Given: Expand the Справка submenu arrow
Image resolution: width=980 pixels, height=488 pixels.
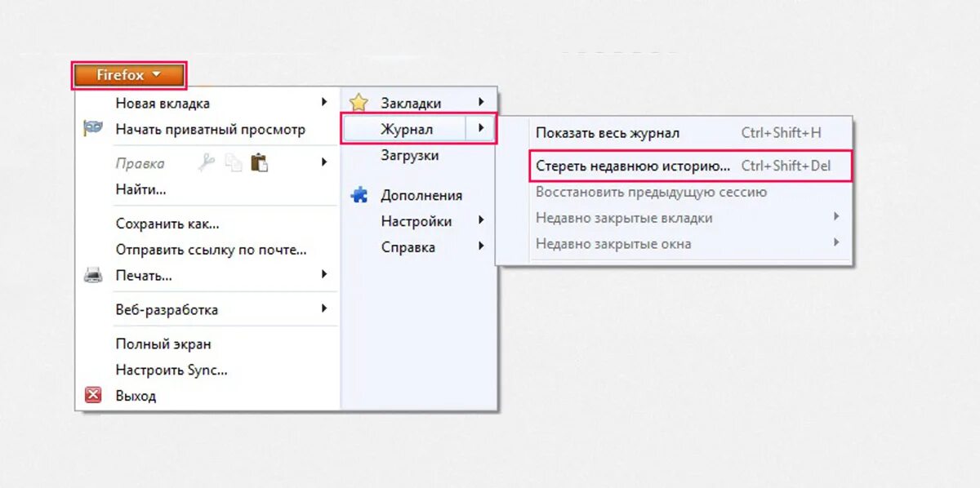Looking at the screenshot, I should [482, 246].
